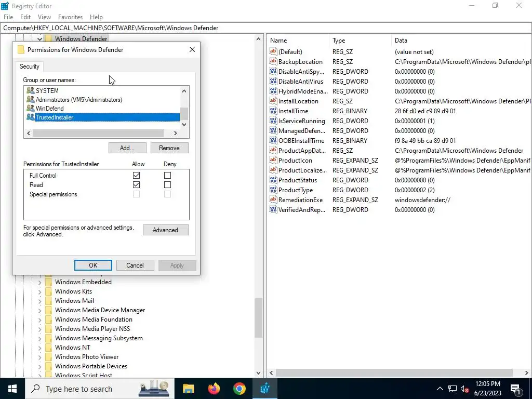Click the taskbar search box
This screenshot has width=532, height=399.
click(x=100, y=389)
